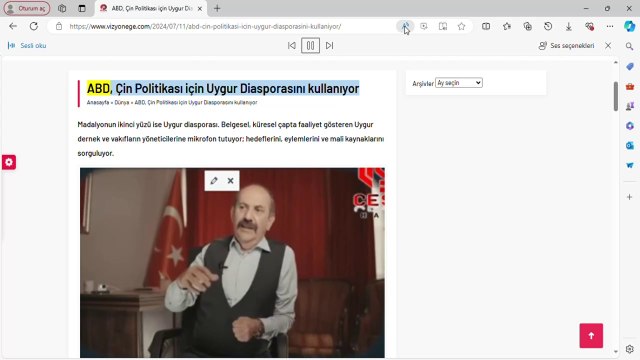Open split screen icon
This screenshot has height=360, width=640.
coord(486,27)
